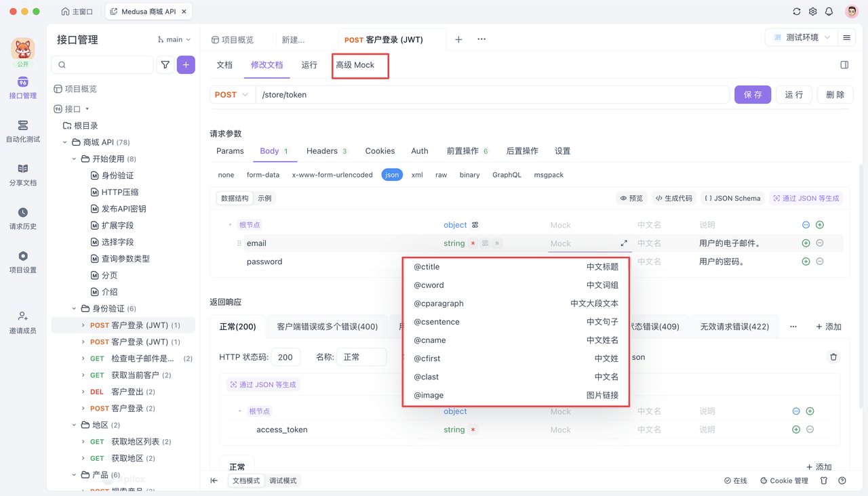Screen dimensions: 868x496
Task: Click the 删除 button
Action: coord(835,95)
